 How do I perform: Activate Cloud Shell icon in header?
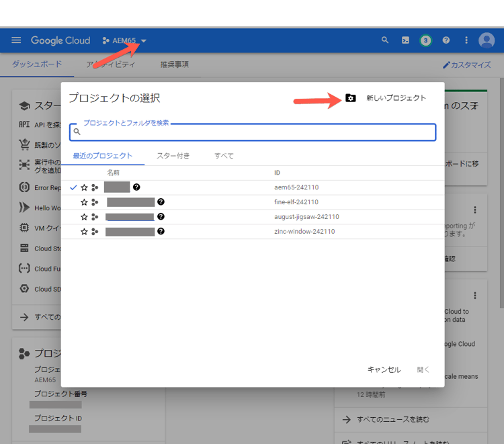coord(405,40)
